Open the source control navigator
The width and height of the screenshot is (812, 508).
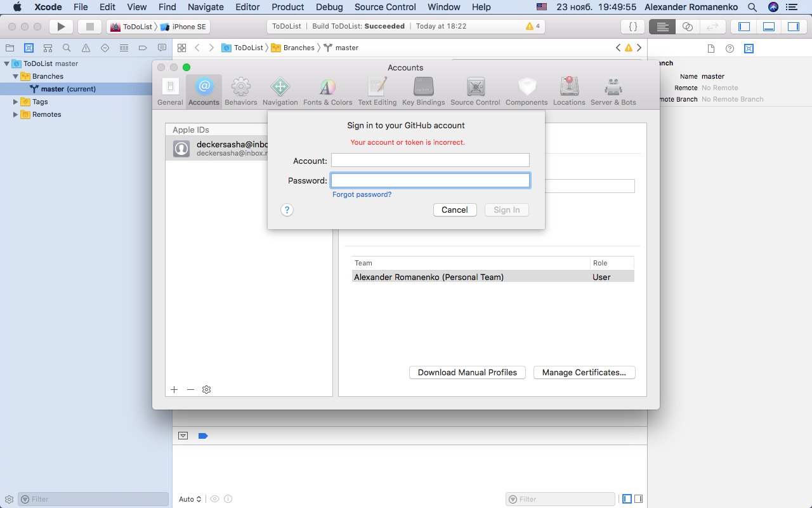[x=29, y=48]
